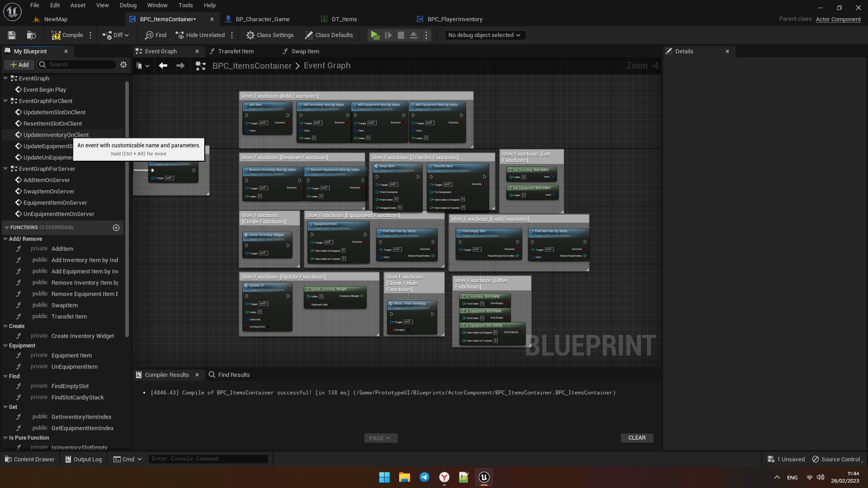
Task: Start Play in editor
Action: 375,35
